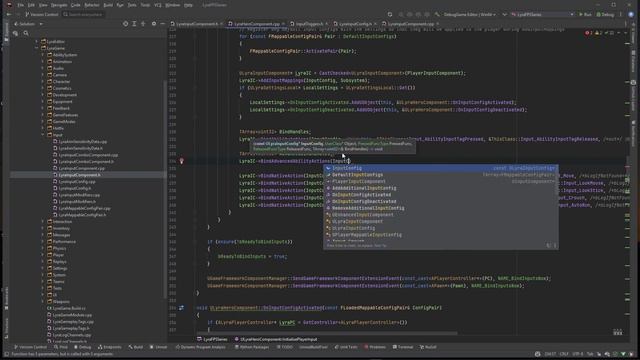Open the View menu
The width and height of the screenshot is (640, 360).
(x=43, y=5)
